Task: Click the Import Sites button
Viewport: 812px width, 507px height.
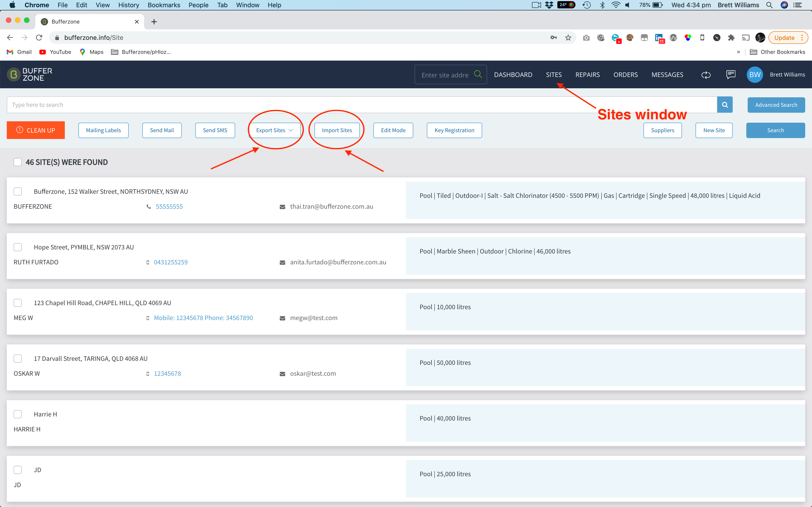Action: pyautogui.click(x=337, y=130)
